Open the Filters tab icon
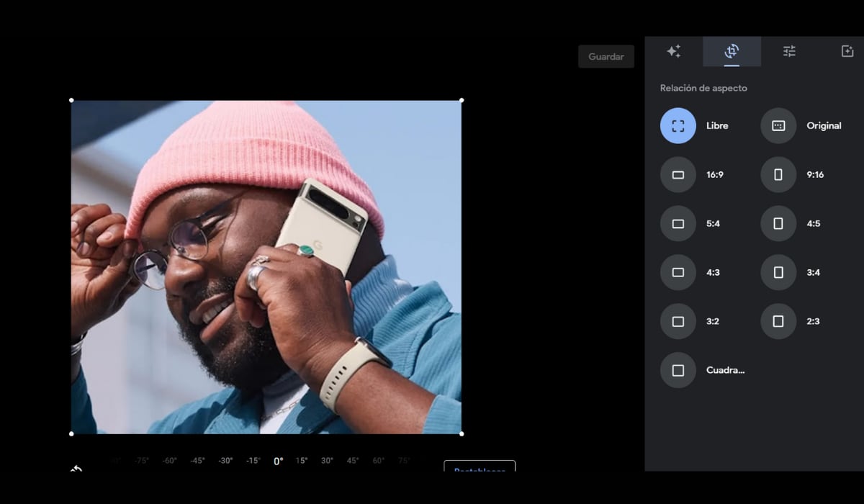 pos(847,51)
